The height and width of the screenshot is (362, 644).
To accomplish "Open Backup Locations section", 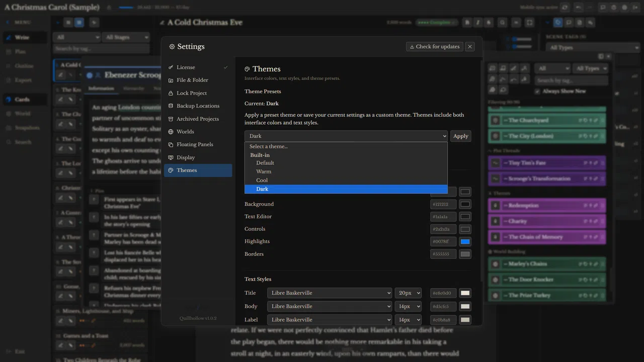I will tap(198, 106).
